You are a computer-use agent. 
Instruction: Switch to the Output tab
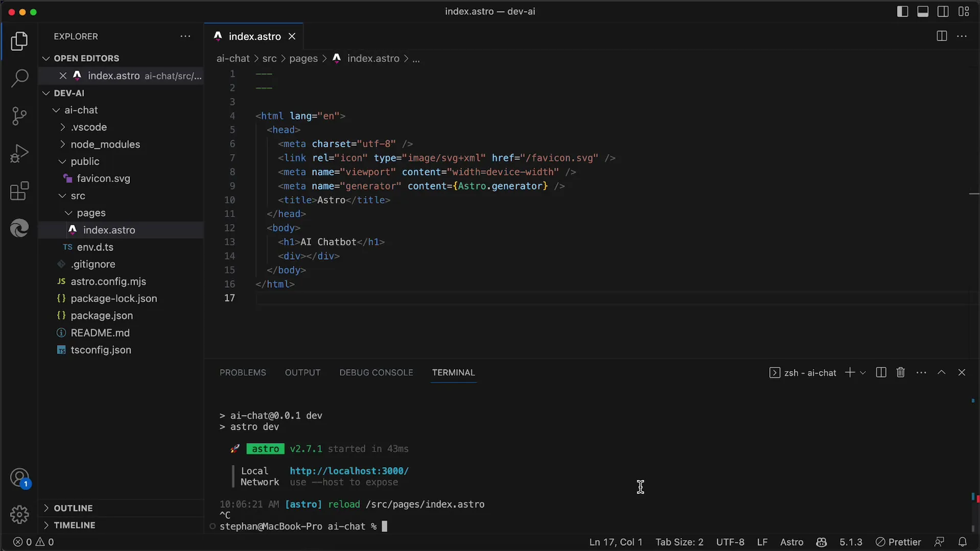coord(302,373)
